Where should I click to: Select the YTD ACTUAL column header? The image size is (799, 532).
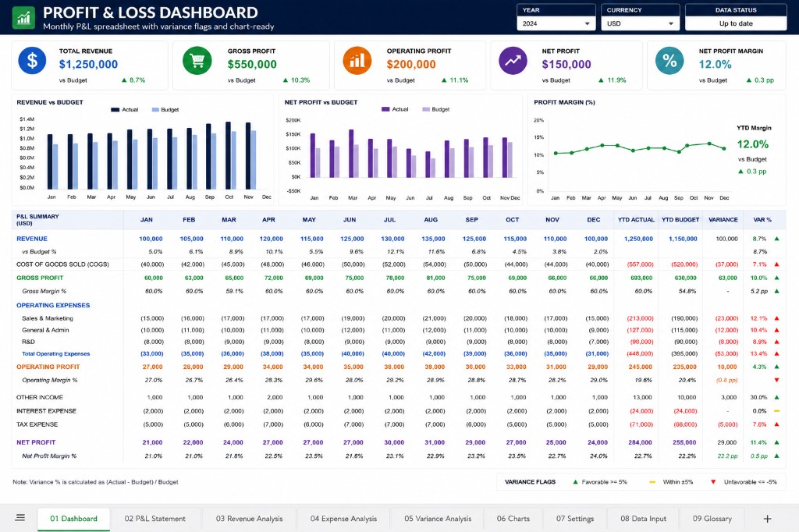click(x=636, y=220)
